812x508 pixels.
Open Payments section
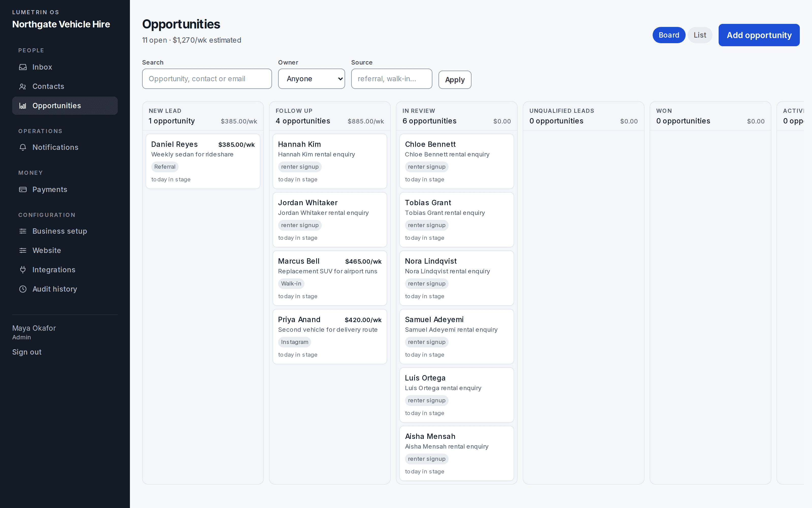tap(65, 189)
